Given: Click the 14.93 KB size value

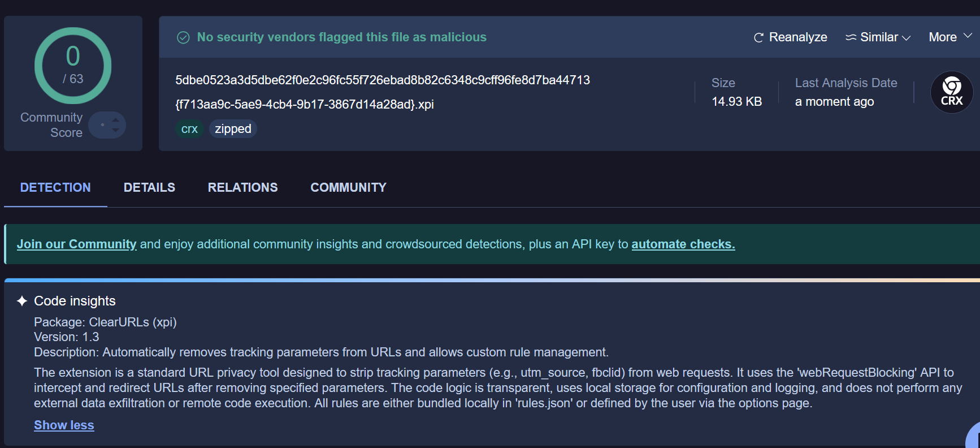Looking at the screenshot, I should click(x=736, y=102).
